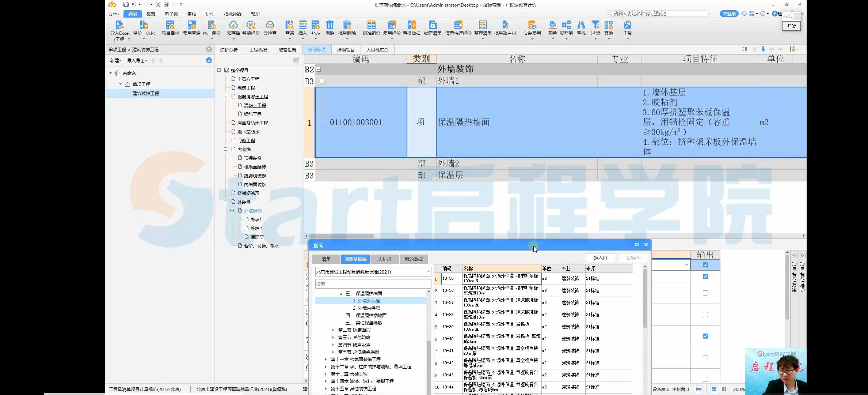Switch to the 人材机汇总 tab
Image resolution: width=868 pixels, height=395 pixels.
pyautogui.click(x=377, y=50)
